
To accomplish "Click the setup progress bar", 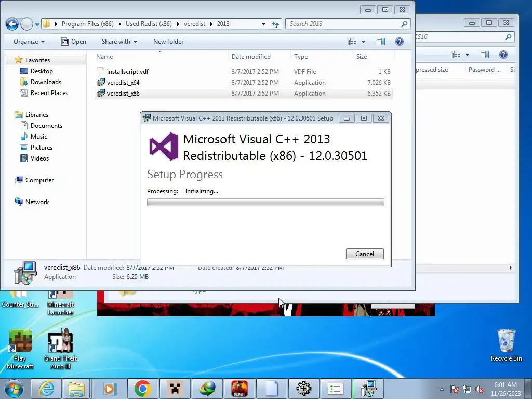I will pos(265,203).
